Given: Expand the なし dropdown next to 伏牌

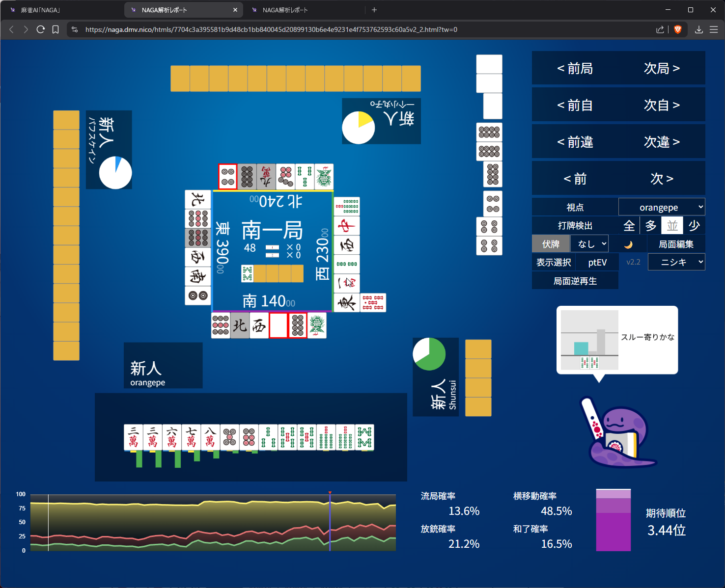Looking at the screenshot, I should (x=590, y=244).
